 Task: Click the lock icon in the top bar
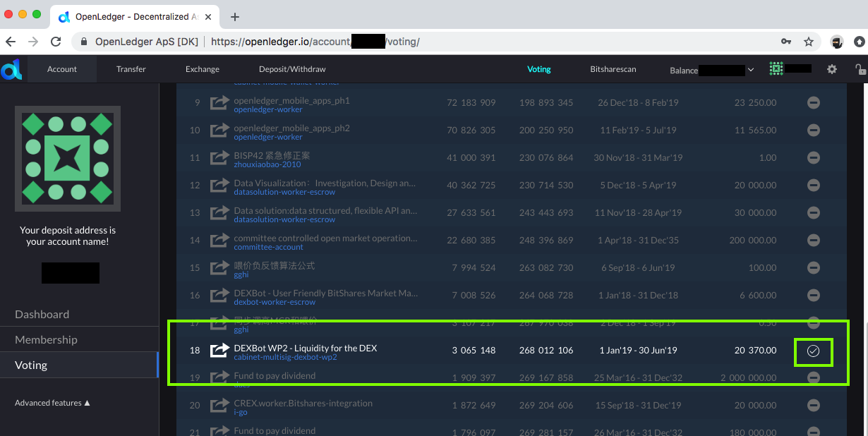point(860,69)
